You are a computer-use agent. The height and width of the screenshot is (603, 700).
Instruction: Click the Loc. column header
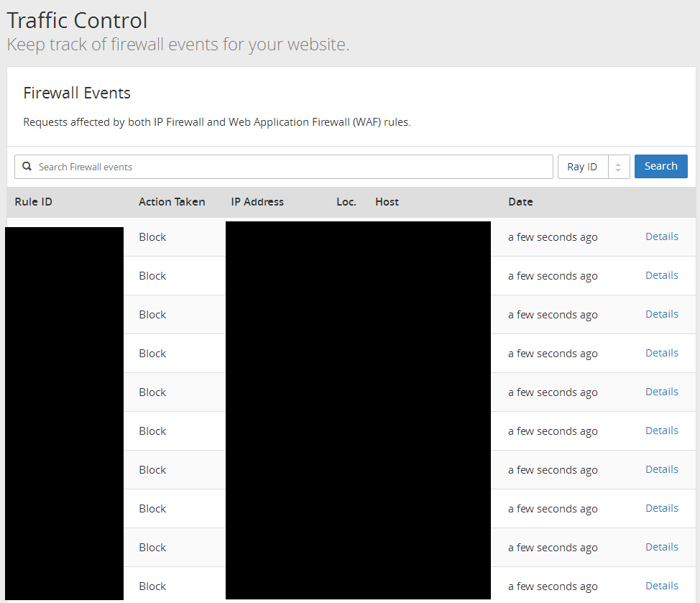(346, 202)
